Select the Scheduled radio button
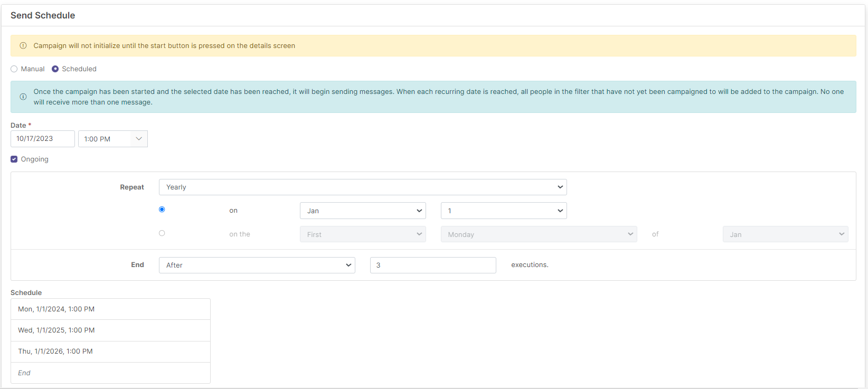The image size is (868, 389). 55,69
